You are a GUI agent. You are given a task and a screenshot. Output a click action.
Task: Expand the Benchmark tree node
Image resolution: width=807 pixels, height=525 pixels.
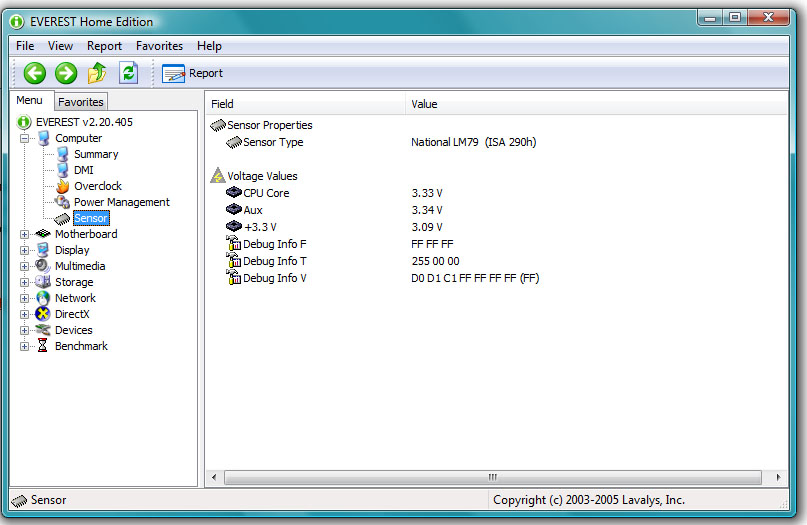pyautogui.click(x=24, y=346)
